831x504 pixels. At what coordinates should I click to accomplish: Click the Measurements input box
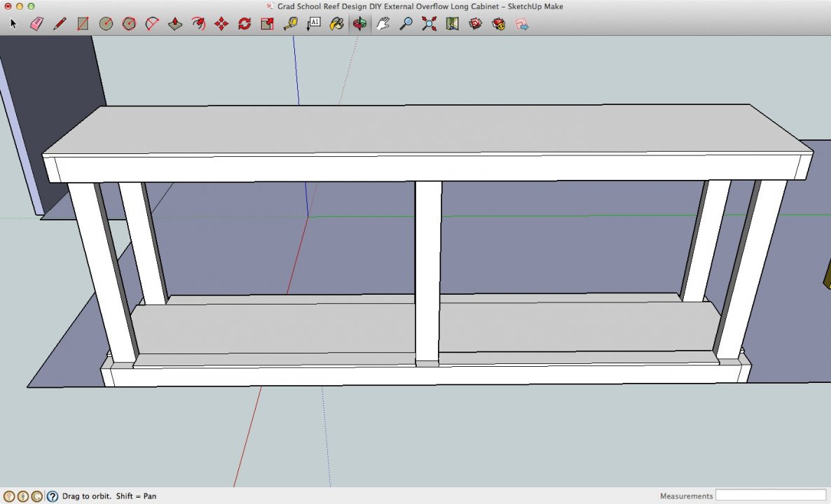[771, 496]
